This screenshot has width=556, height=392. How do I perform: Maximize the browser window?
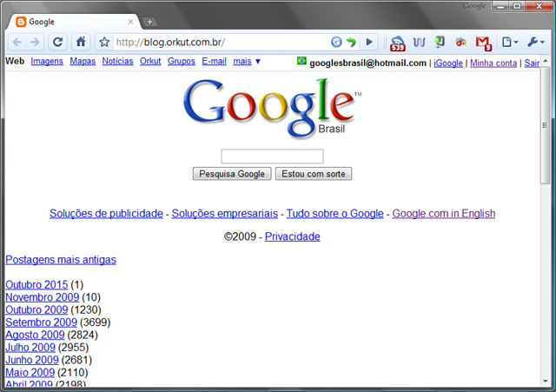[x=517, y=6]
